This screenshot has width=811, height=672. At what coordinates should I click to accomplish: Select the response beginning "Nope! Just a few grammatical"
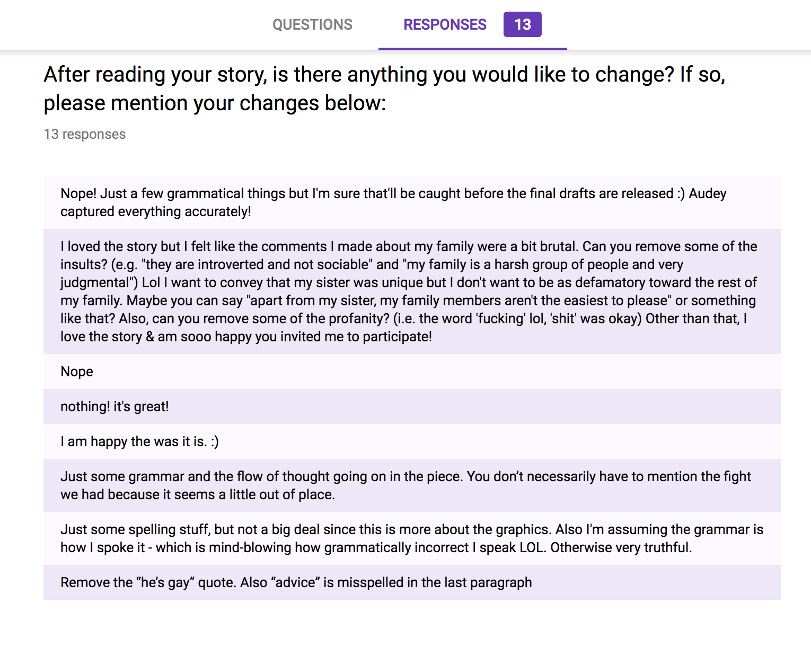[393, 202]
